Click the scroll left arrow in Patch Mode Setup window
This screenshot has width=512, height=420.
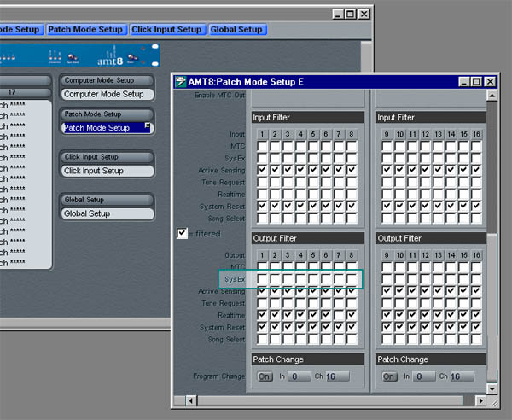click(191, 400)
